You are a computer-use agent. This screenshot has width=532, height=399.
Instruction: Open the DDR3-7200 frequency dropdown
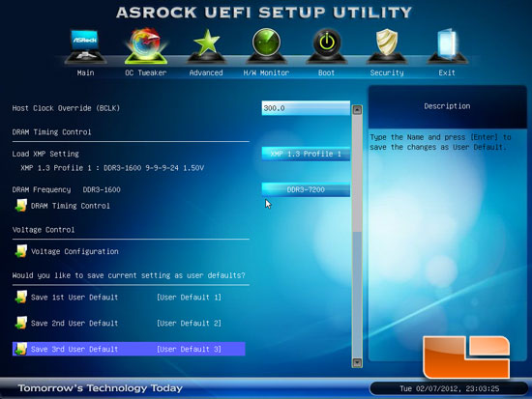(x=306, y=189)
